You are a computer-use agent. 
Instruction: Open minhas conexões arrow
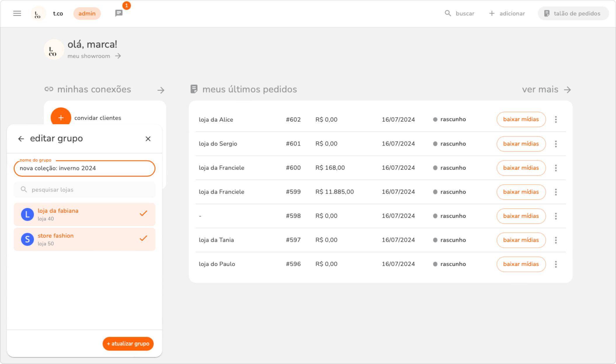161,90
